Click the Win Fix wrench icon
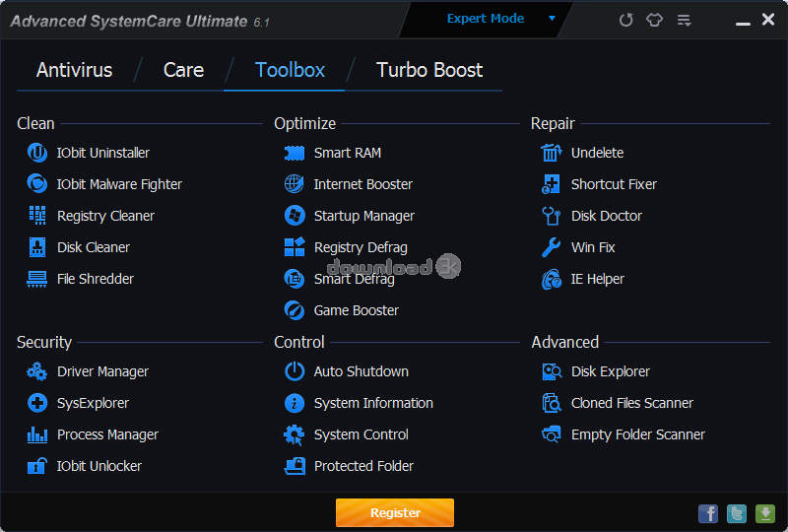Screen dimensions: 788x532 tap(552, 247)
